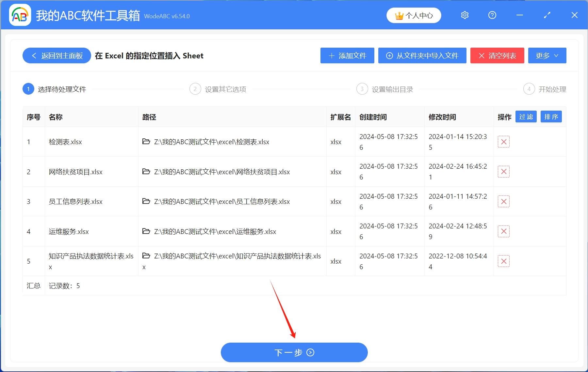Screen dimensions: 588x372
Task: Open the help question mark icon
Action: click(x=492, y=15)
